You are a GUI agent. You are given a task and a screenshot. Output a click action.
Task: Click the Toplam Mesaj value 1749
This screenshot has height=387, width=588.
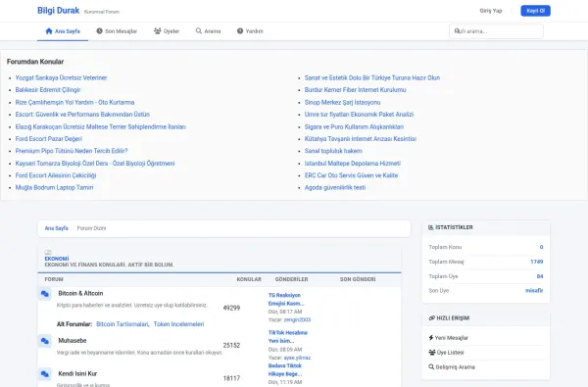(537, 262)
